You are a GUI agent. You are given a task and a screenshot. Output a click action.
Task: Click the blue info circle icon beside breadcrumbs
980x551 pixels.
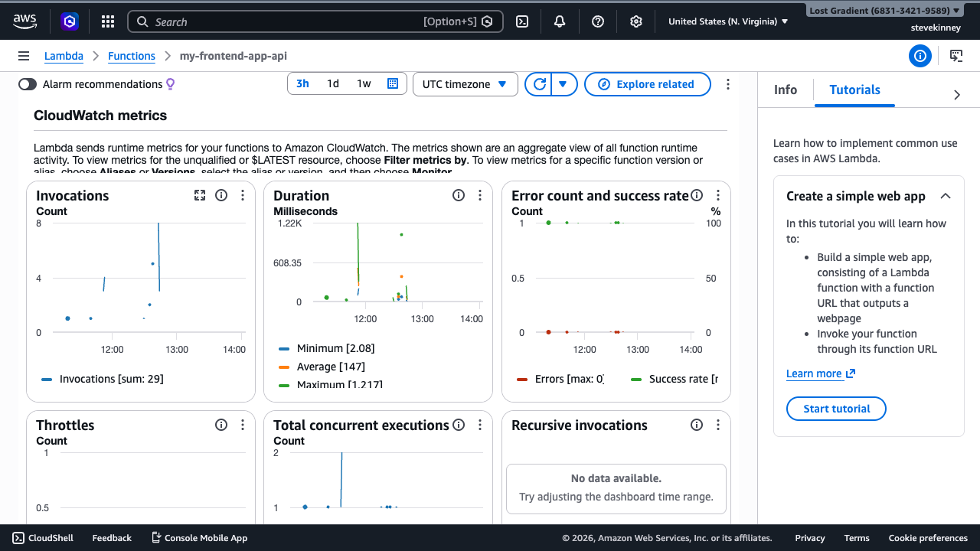[920, 56]
